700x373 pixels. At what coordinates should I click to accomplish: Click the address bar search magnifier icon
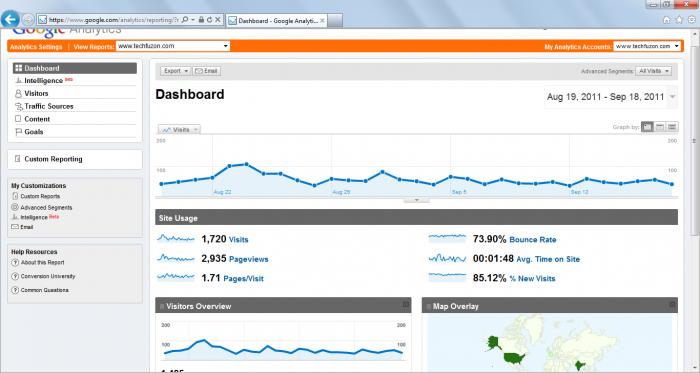185,20
